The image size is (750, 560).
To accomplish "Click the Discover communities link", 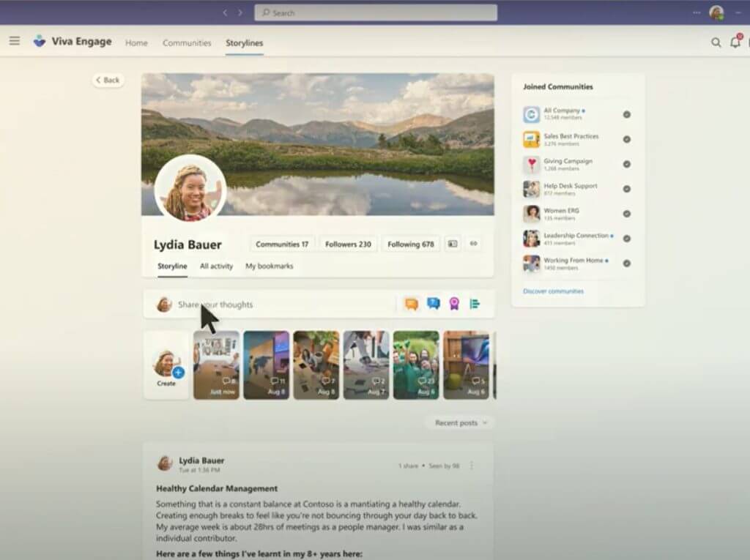I will point(553,291).
